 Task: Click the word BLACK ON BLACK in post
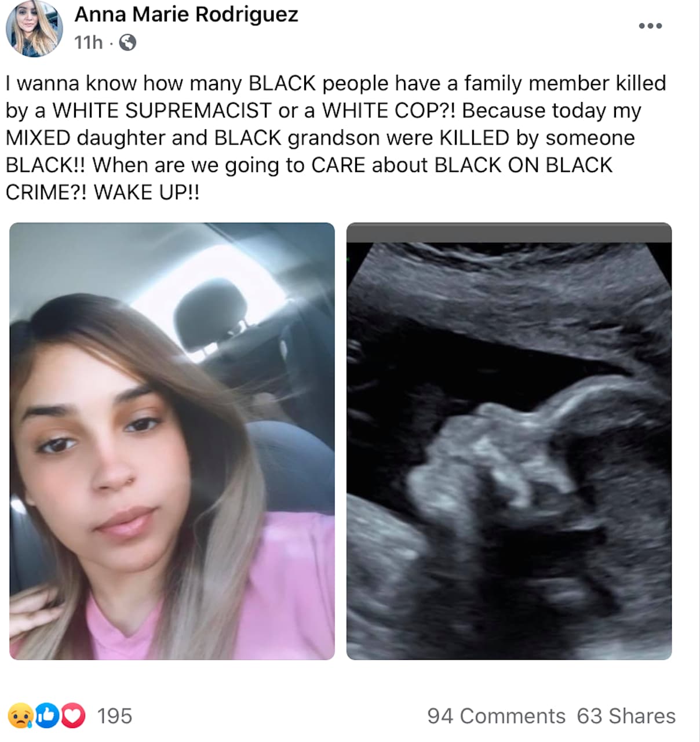[x=523, y=165]
